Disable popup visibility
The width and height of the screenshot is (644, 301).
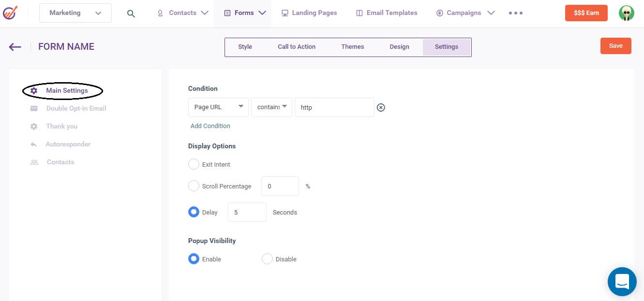(267, 258)
